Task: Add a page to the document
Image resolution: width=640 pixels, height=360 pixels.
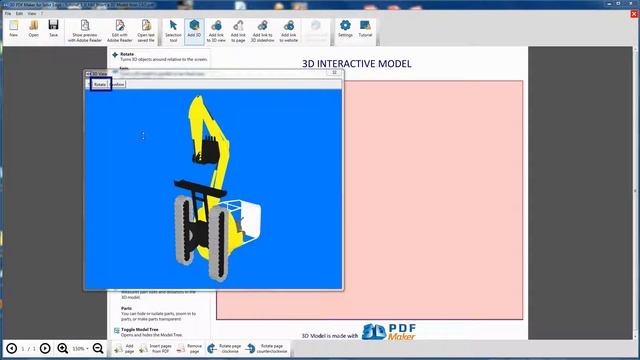Action: tap(124, 348)
